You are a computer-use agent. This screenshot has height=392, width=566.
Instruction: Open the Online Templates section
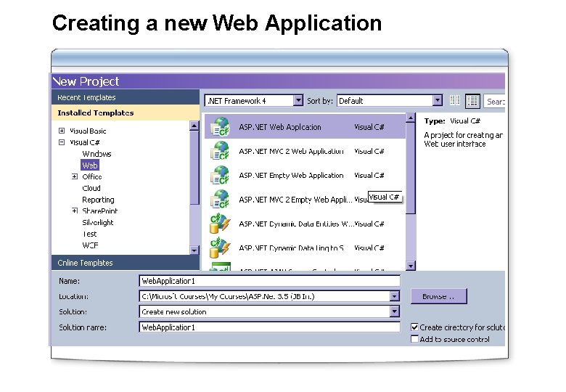pyautogui.click(x=126, y=262)
